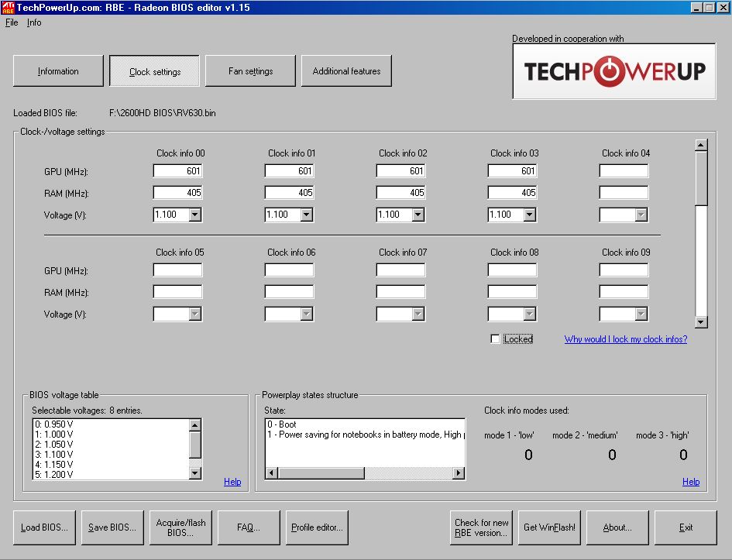Click the Acquire/flash BIOS button
This screenshot has height=560, width=732.
(180, 527)
